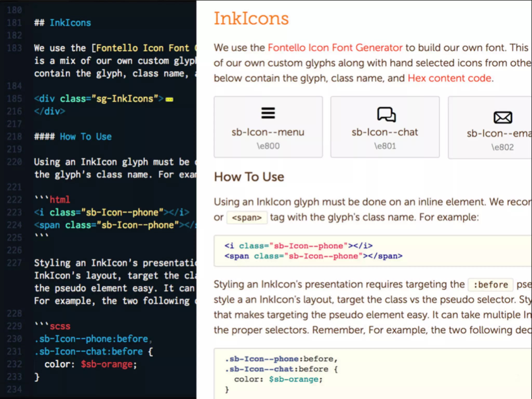Click the sb-Icon--menu class label

268,132
